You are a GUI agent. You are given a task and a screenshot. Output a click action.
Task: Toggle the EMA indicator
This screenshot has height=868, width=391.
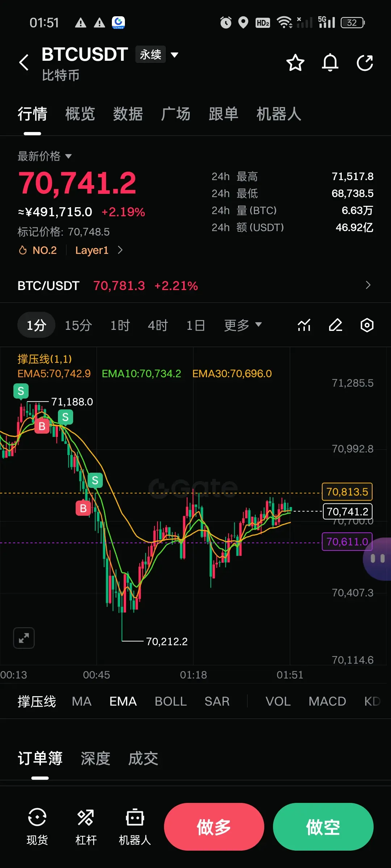[x=123, y=701]
